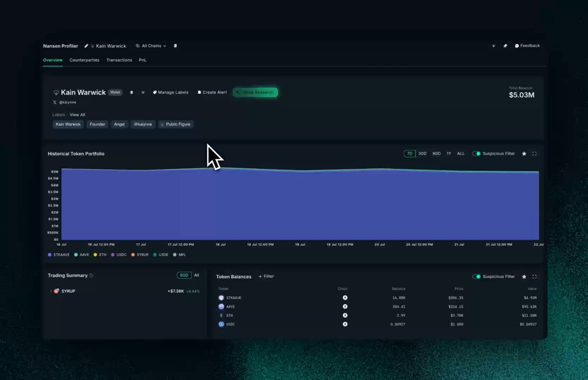Viewport: 588px width, 380px height.
Task: Click Manage Labels
Action: pyautogui.click(x=170, y=92)
